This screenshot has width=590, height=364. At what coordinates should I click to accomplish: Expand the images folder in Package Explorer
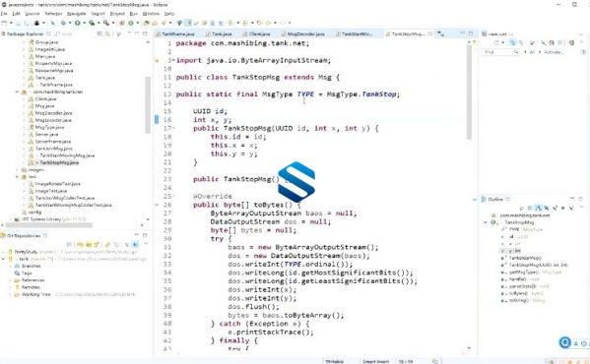click(x=17, y=170)
